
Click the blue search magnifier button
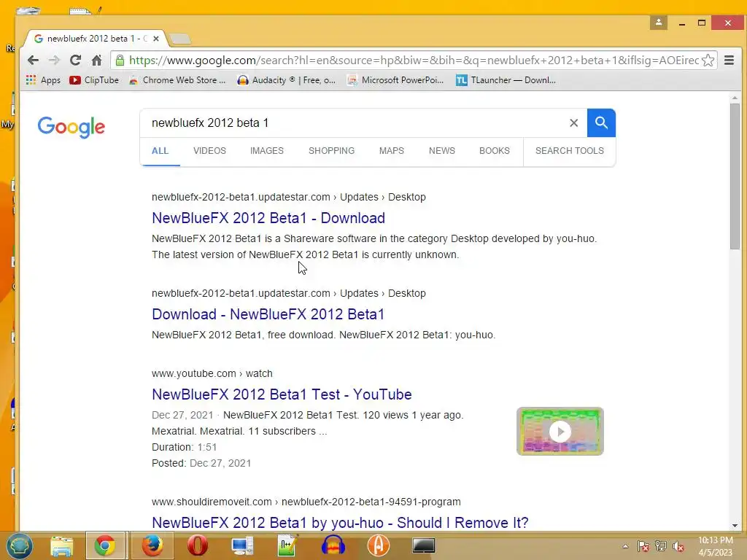tap(601, 122)
